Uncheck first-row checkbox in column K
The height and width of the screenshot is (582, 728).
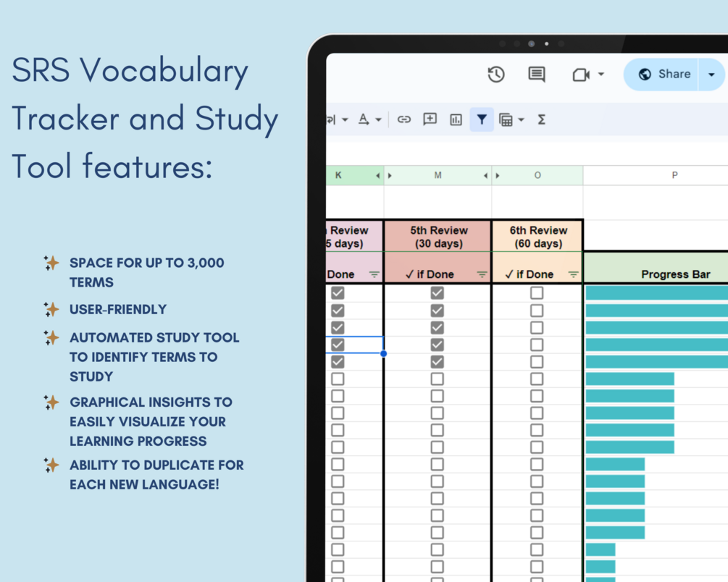(x=338, y=293)
